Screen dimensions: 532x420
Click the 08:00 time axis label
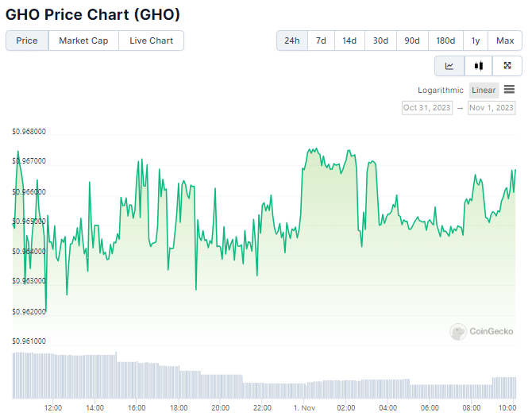coord(472,408)
